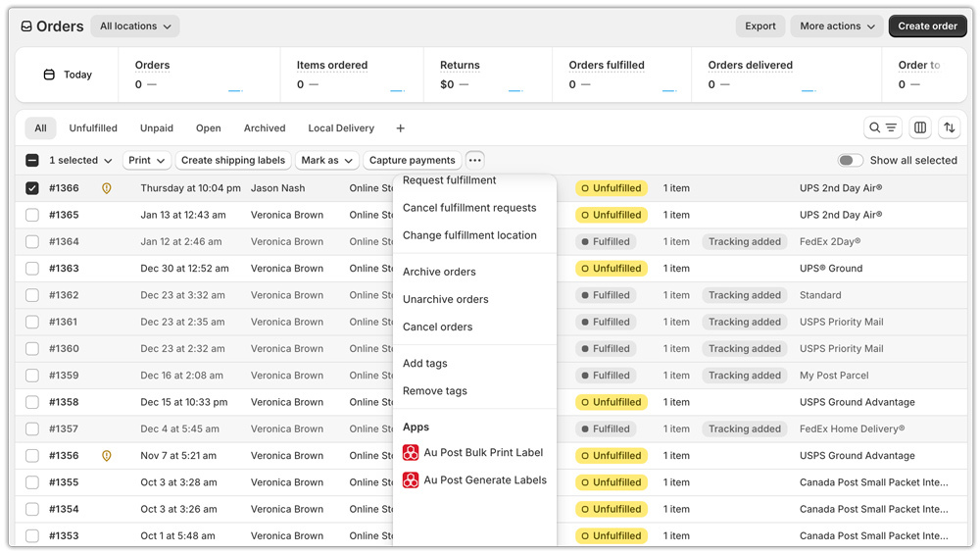The width and height of the screenshot is (980, 554).
Task: Choose Add tags in the actions menu
Action: (x=425, y=364)
